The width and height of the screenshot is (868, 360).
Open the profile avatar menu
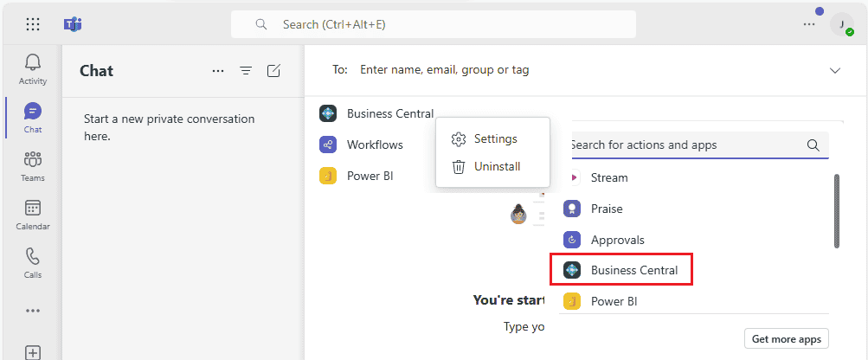841,24
